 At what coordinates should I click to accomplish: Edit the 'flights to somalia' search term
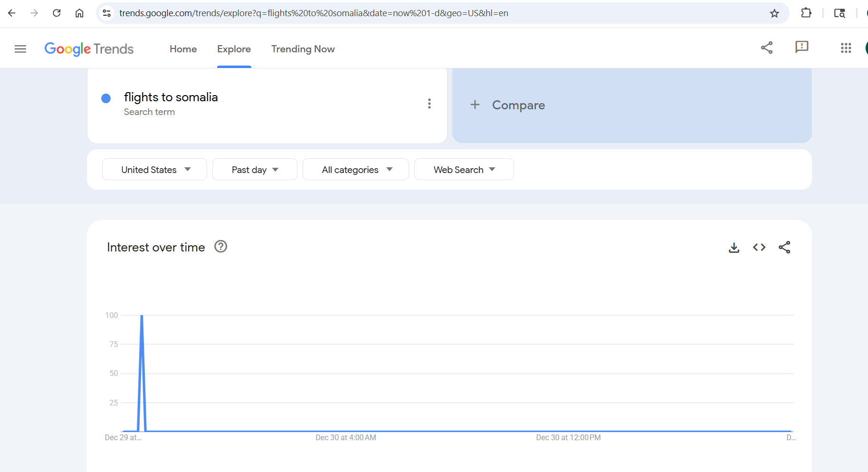(171, 97)
